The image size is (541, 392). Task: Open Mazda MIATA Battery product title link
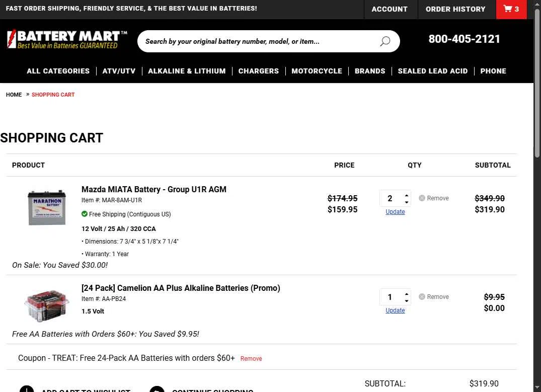[154, 189]
